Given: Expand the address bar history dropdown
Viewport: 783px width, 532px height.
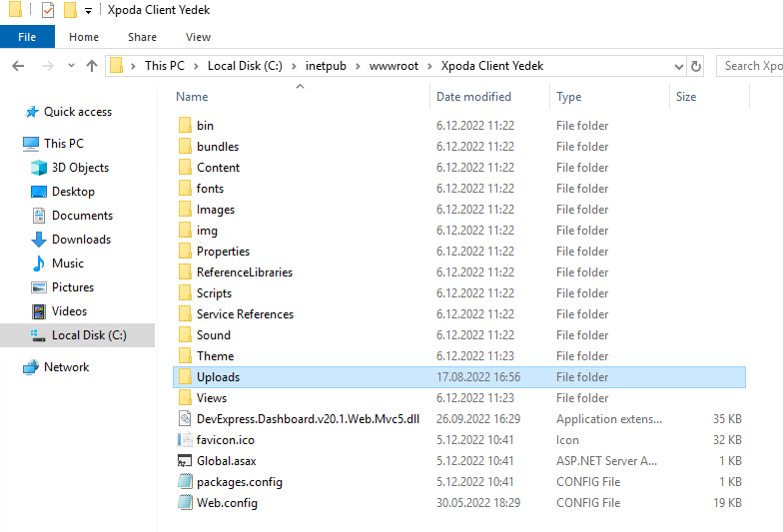Looking at the screenshot, I should 679,66.
